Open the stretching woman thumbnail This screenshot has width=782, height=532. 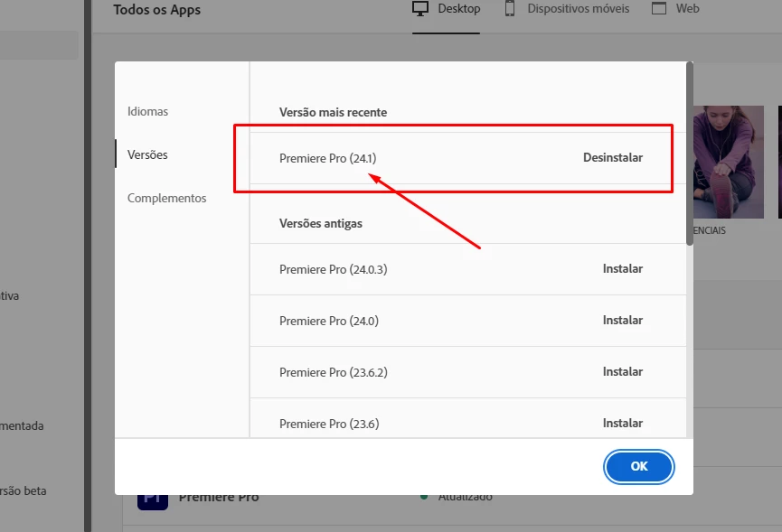pos(728,162)
